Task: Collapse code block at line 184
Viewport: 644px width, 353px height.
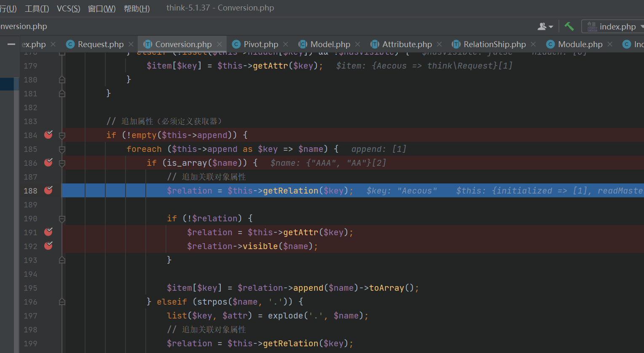Action: point(62,135)
